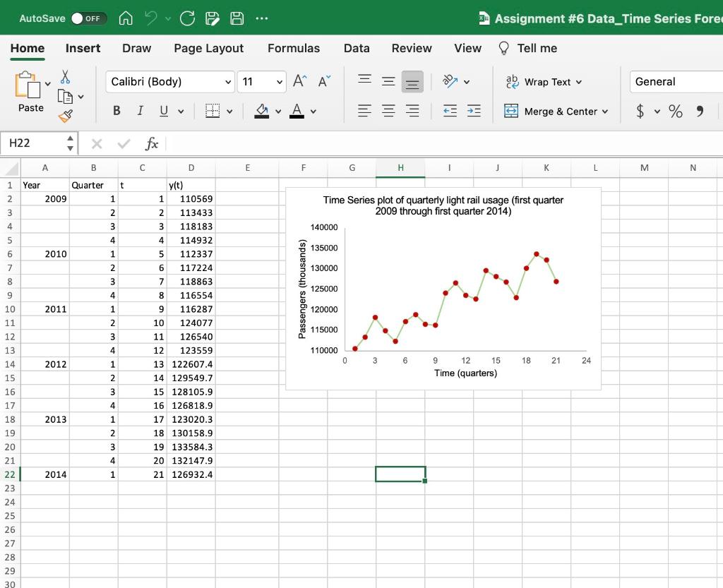
Task: Click the Paste button
Action: (29, 92)
